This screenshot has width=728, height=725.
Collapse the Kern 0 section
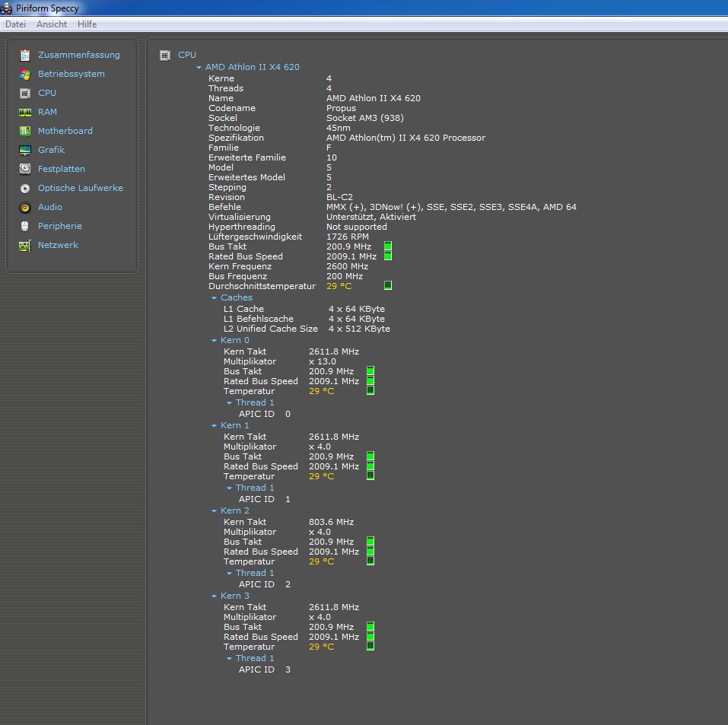click(214, 341)
